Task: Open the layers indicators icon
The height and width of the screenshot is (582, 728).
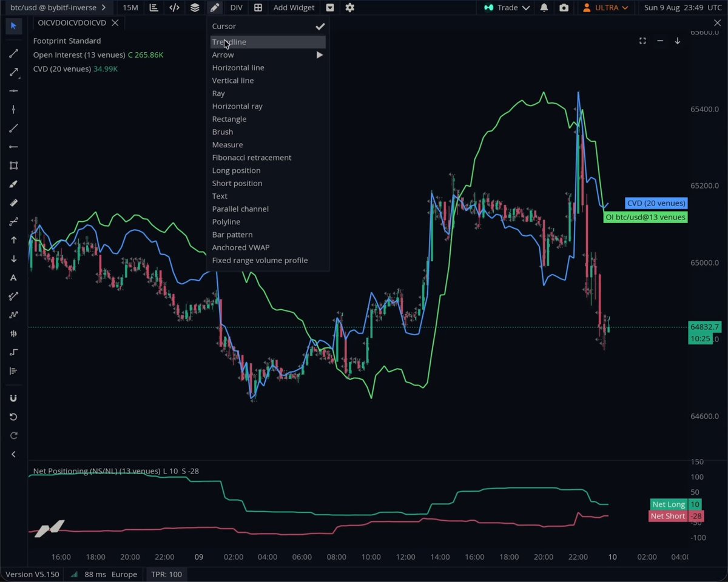Action: [195, 8]
